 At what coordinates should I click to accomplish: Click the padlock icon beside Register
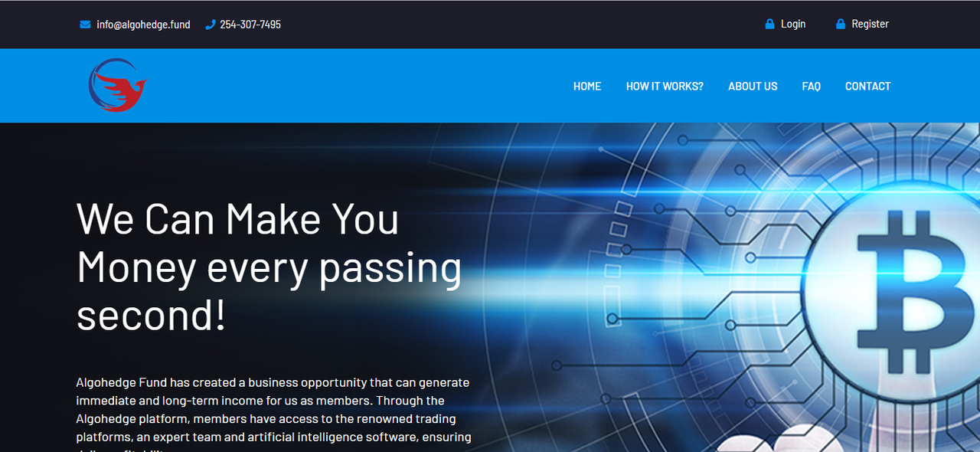click(x=841, y=24)
